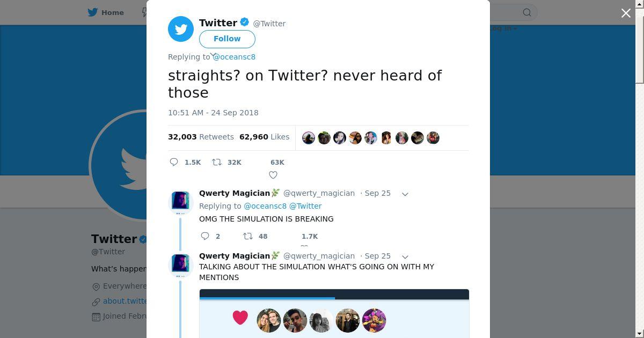View the 62,960 Likes list
Screen dimensions: 644x338
(x=265, y=137)
